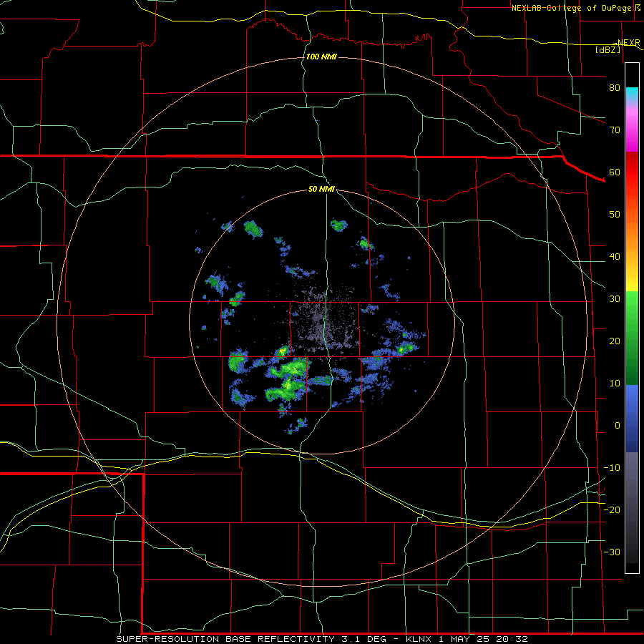The width and height of the screenshot is (644, 644).
Task: Click the orange band of the color scale
Action: [632, 234]
